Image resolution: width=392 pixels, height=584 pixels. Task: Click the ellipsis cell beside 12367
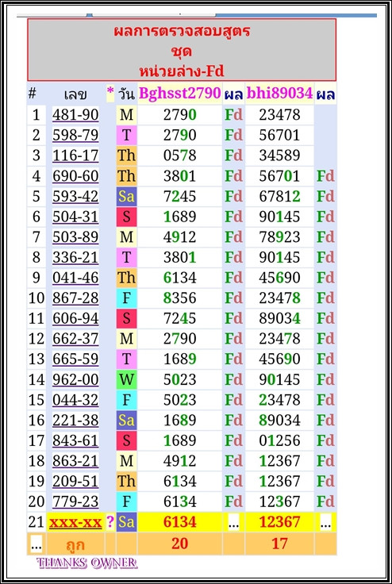(x=325, y=522)
